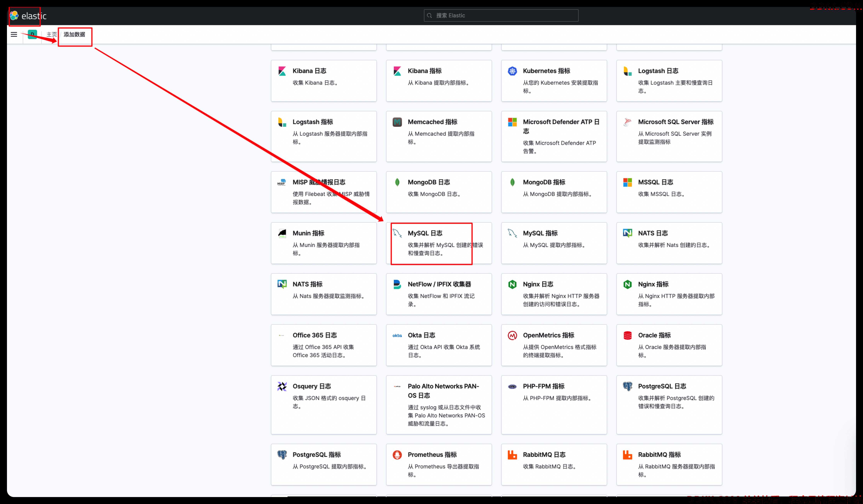
Task: Click the Logstash 指标 card icon
Action: click(x=282, y=122)
